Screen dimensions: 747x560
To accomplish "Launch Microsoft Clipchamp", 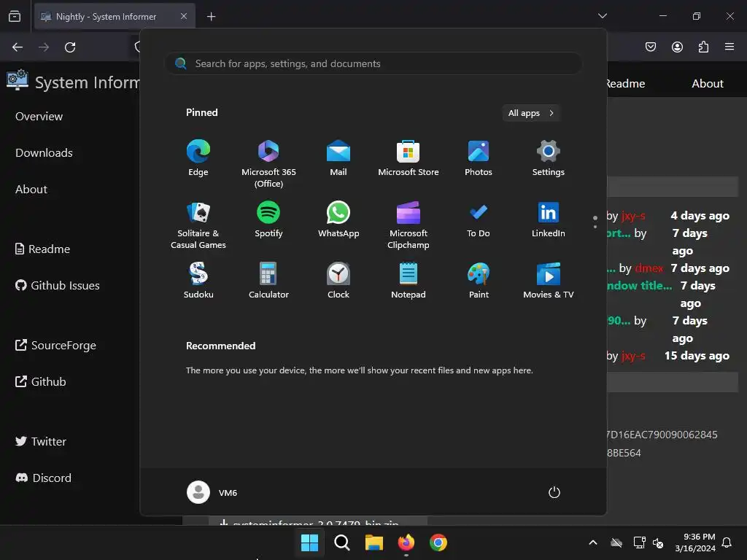I will click(409, 225).
